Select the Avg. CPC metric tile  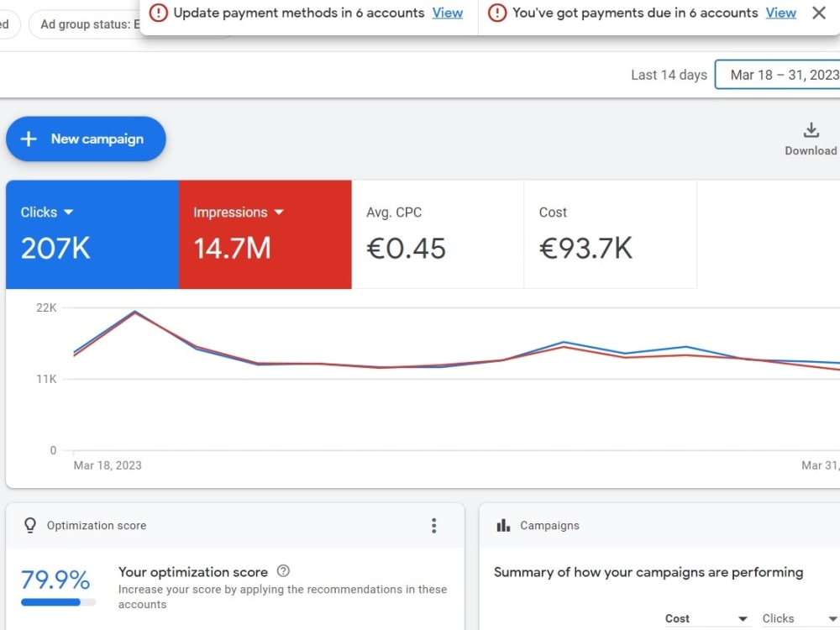coord(438,234)
